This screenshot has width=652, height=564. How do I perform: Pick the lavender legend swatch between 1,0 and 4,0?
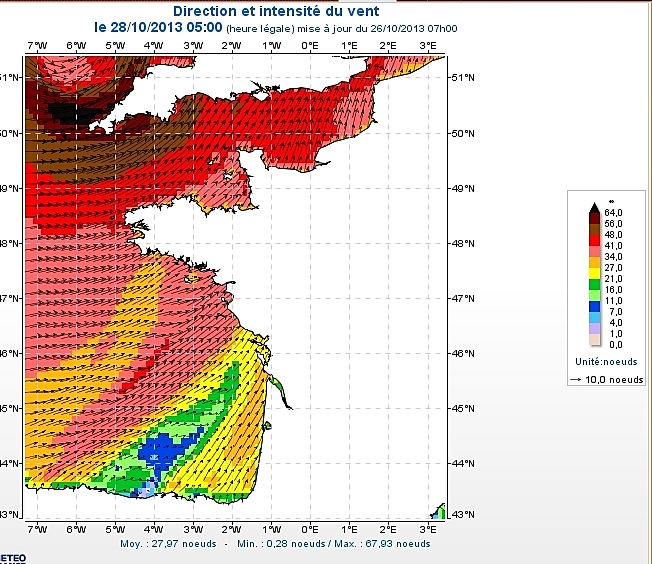coord(594,329)
